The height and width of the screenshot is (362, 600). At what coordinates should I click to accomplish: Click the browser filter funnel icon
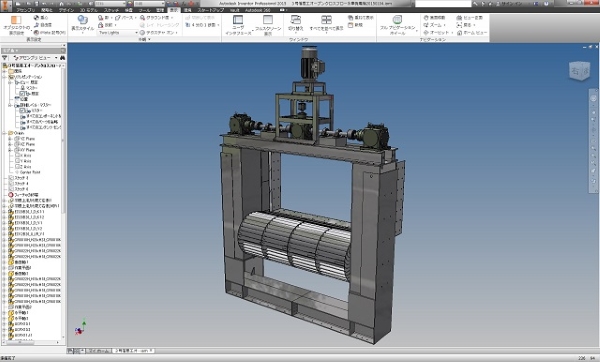point(5,58)
